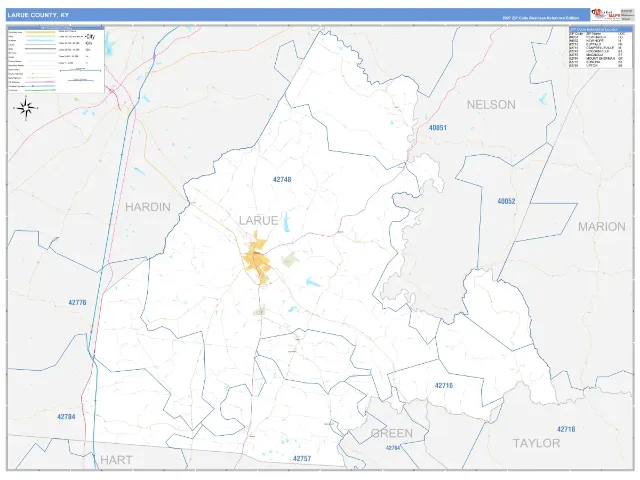Click ZIP code label 42776
This screenshot has height=480, width=640.
tap(77, 302)
